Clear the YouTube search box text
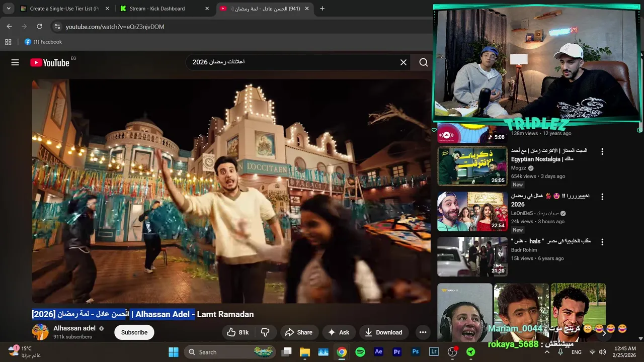644x362 pixels. 403,62
